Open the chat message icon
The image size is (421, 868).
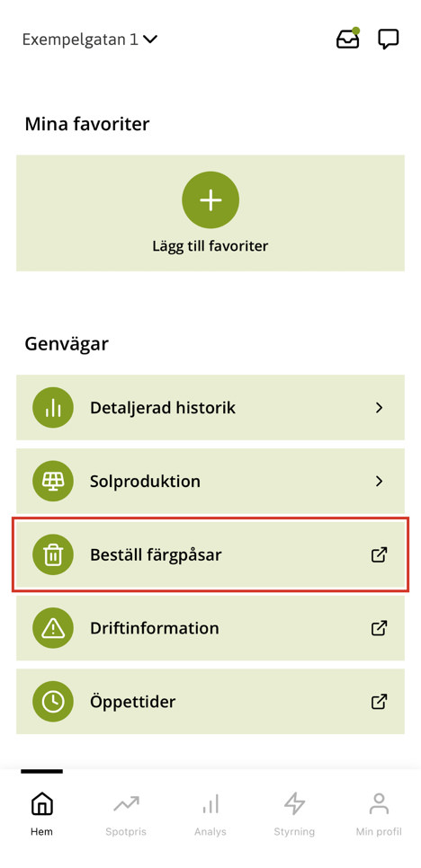[x=389, y=40]
